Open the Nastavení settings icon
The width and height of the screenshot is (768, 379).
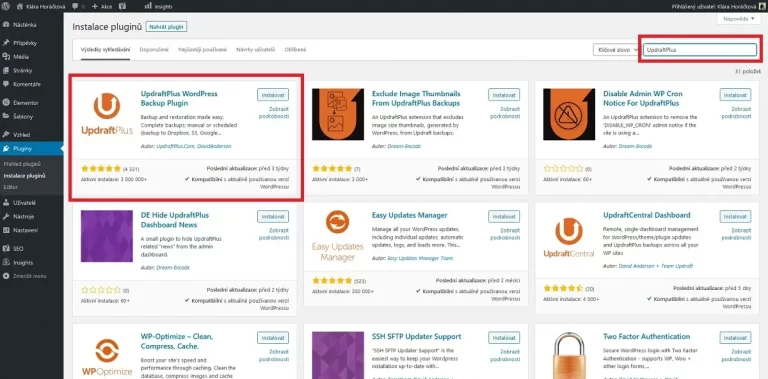[x=6, y=230]
